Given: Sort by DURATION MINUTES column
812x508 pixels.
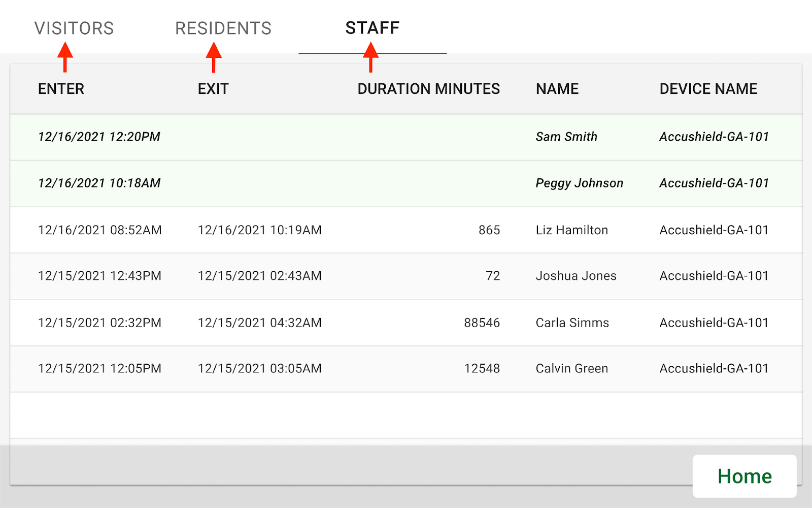Looking at the screenshot, I should pos(428,89).
